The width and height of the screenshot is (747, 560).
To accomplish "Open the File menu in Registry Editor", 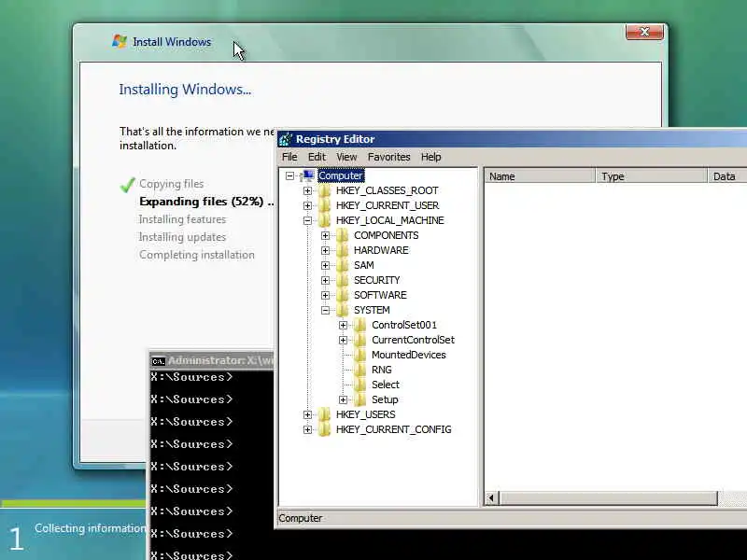I will click(x=289, y=157).
